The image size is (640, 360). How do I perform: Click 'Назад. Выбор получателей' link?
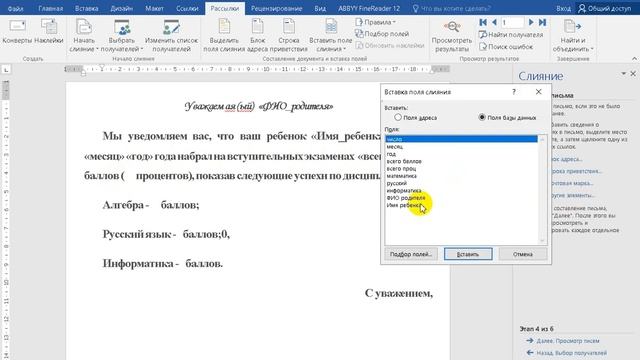571,353
